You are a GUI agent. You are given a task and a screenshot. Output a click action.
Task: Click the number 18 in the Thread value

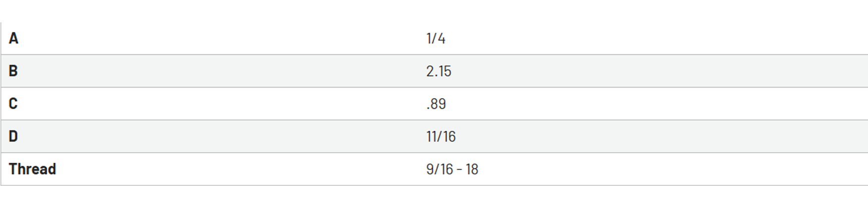(x=472, y=169)
